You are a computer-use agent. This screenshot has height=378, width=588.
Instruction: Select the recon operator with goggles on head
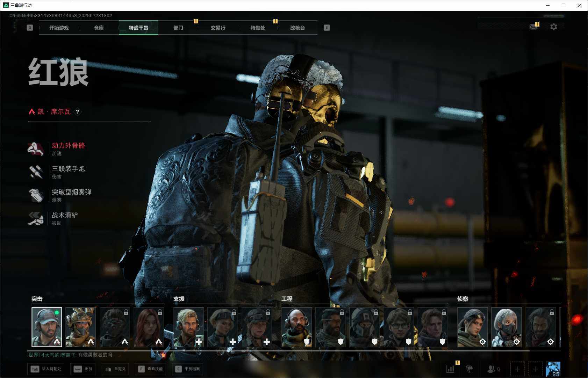coord(473,327)
